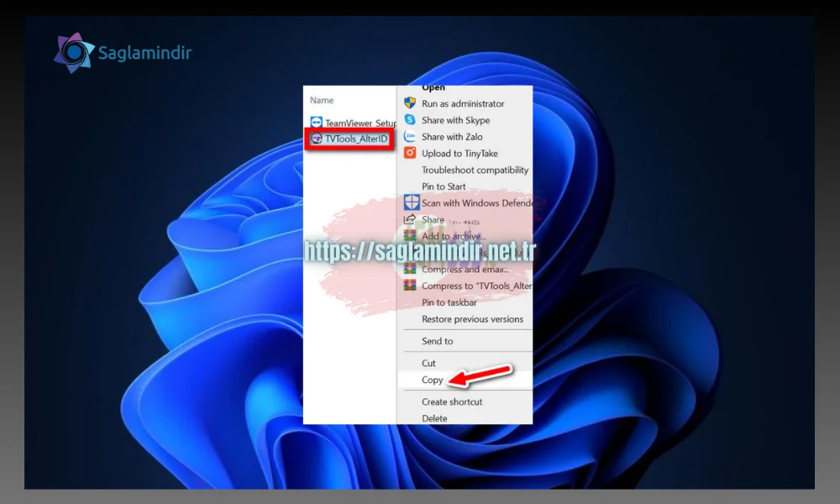Click the Share arrow icon
840x504 pixels.
pyautogui.click(x=410, y=219)
